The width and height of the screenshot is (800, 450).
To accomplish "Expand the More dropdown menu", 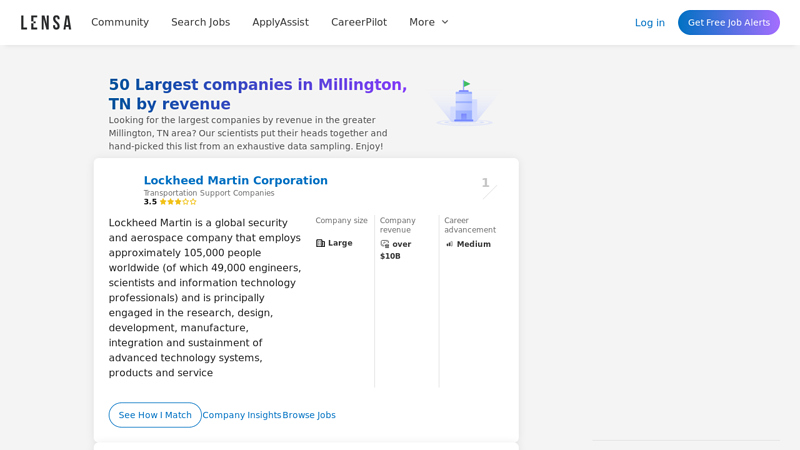I will (429, 22).
